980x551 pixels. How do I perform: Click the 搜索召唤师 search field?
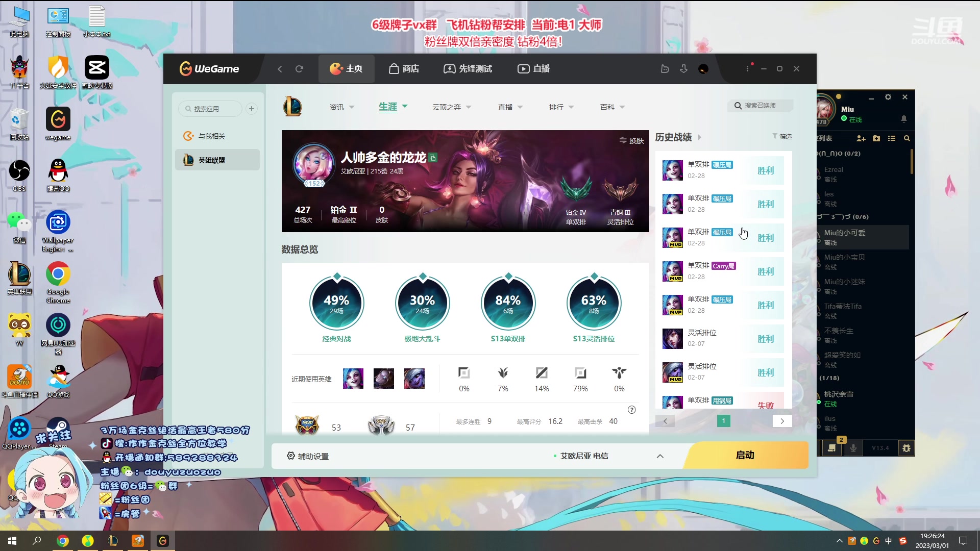coord(761,106)
